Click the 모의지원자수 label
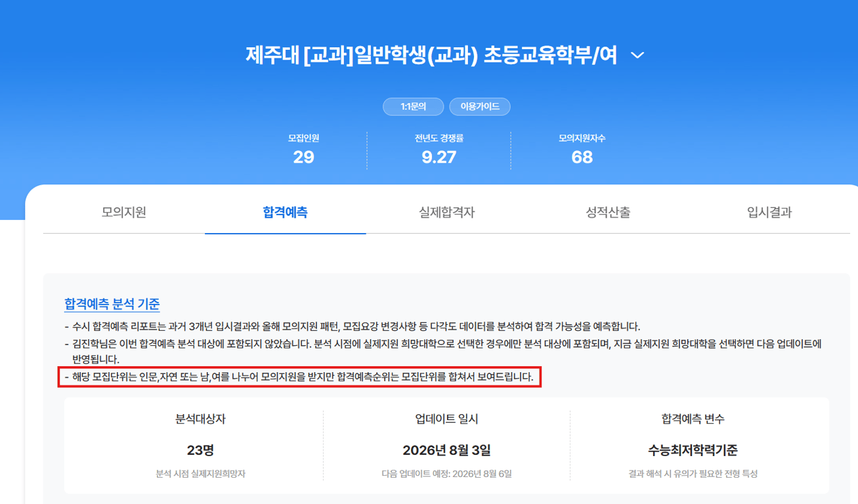Image resolution: width=858 pixels, height=504 pixels. (582, 138)
